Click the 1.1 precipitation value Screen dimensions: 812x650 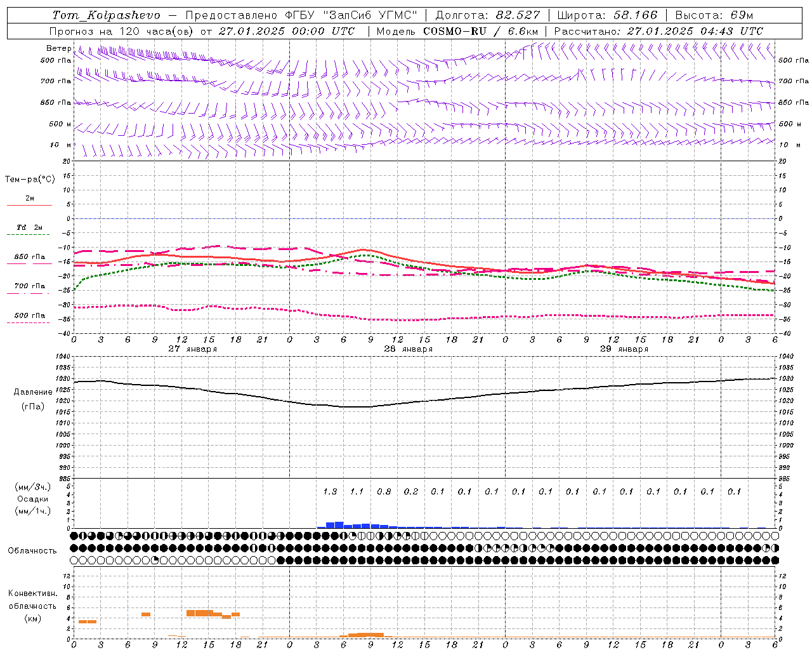tap(357, 491)
